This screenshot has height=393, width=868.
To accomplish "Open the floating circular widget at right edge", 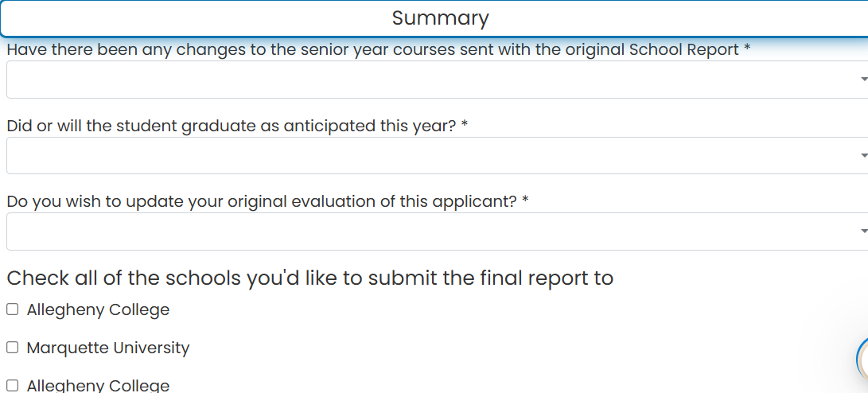I will 862,360.
